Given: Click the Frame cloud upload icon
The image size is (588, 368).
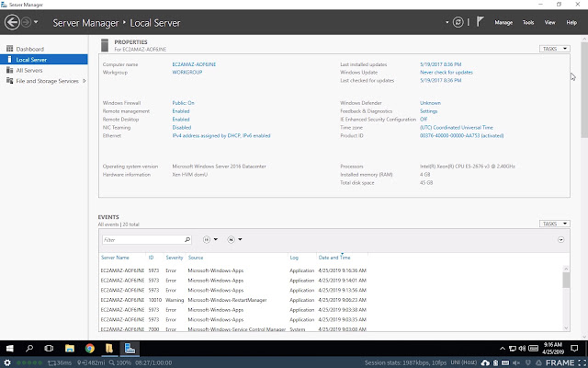Looking at the screenshot, I should (x=485, y=362).
